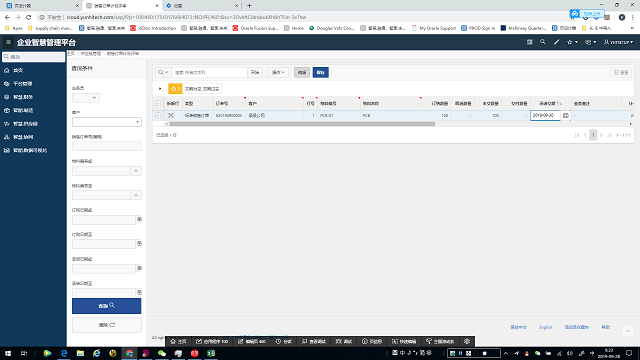Click Edit Page 460 in the developer toolbar

(252, 341)
